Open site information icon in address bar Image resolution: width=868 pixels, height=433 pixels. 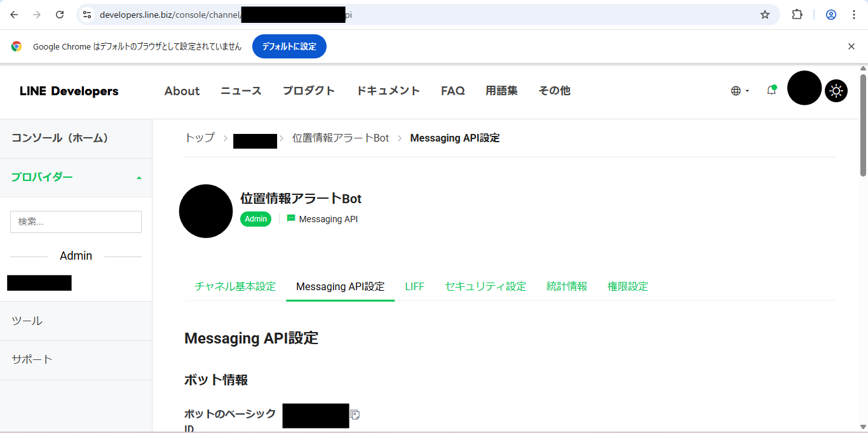88,15
